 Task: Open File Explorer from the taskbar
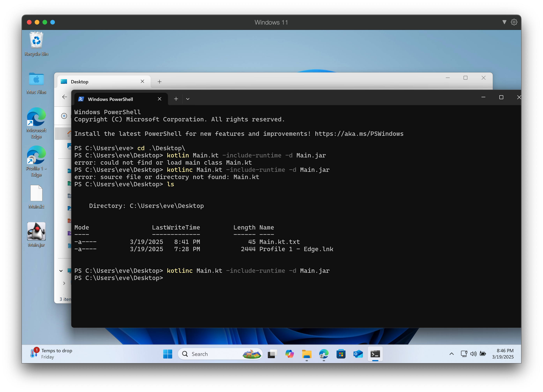[307, 354]
